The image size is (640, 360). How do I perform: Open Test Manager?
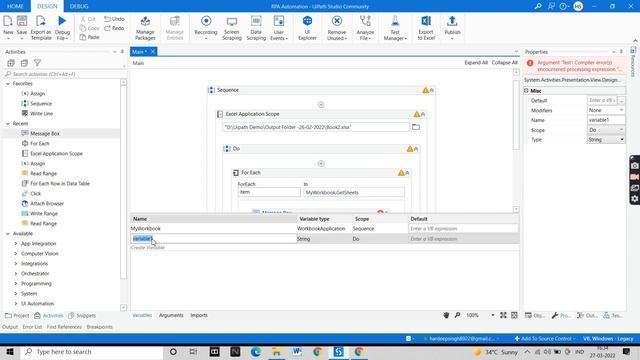[x=395, y=28]
